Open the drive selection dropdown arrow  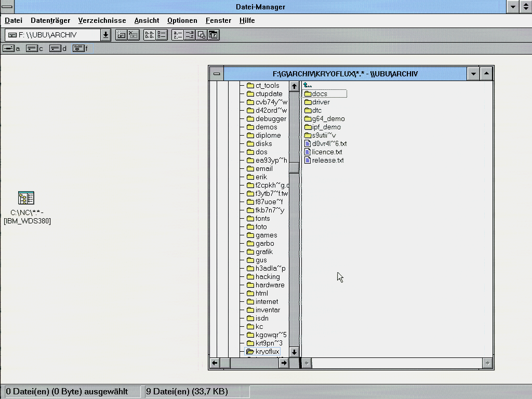click(x=105, y=35)
